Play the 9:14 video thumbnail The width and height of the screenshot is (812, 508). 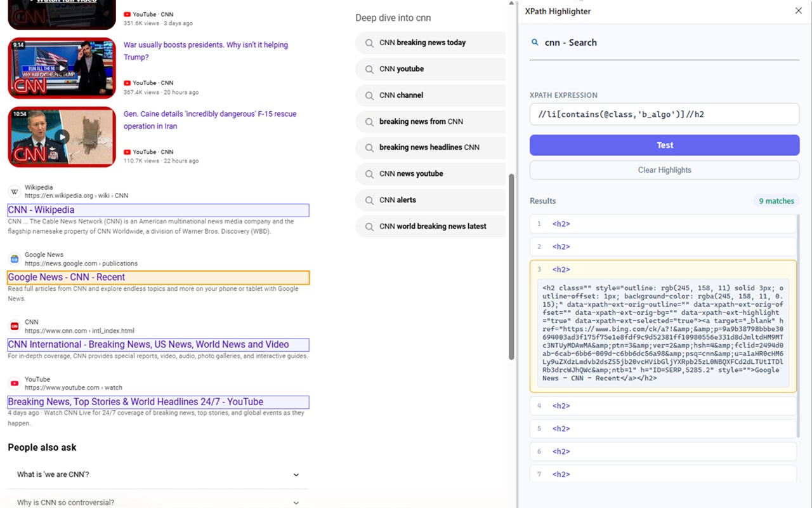tap(62, 68)
